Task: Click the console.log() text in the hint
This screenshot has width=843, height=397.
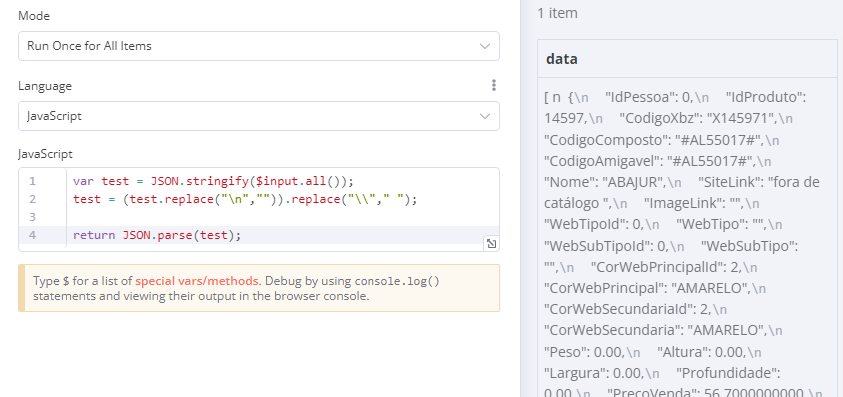Action: 397,281
